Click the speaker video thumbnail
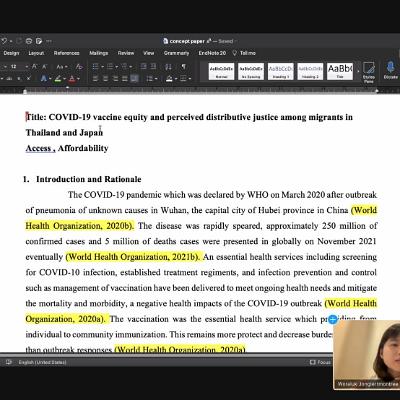400x400 pixels. coord(367,355)
